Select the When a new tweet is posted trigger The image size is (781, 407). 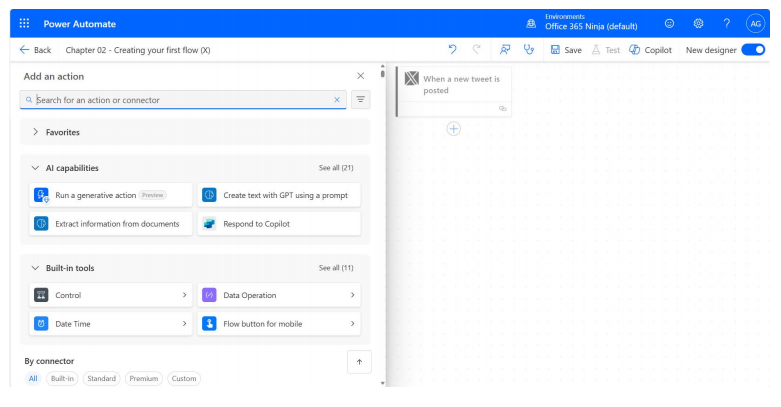[x=454, y=92]
